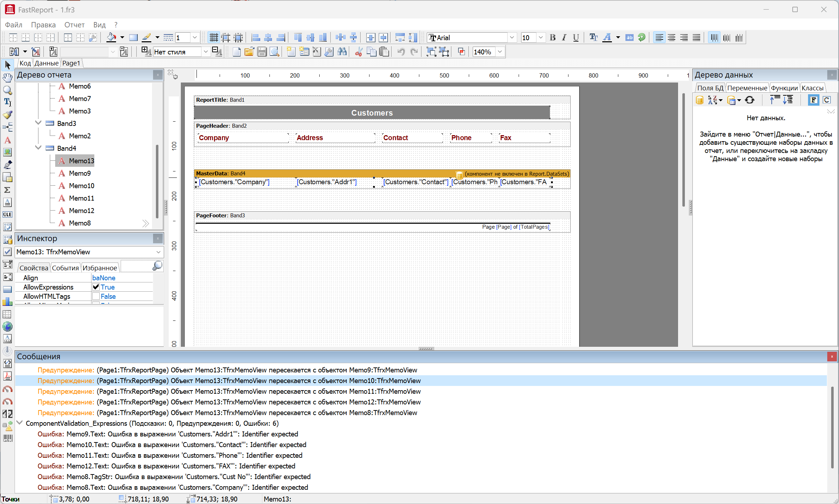This screenshot has width=839, height=504.
Task: Select Memo10 in the report tree
Action: [82, 186]
